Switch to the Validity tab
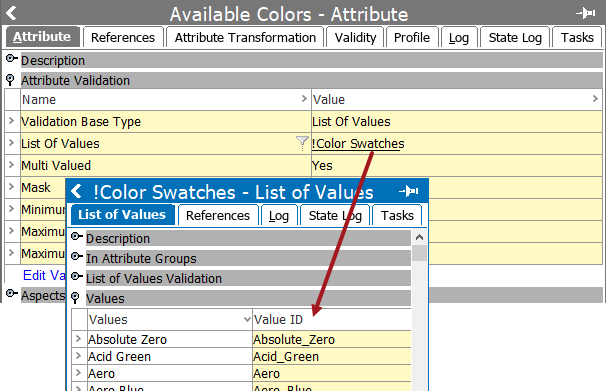 coord(355,37)
